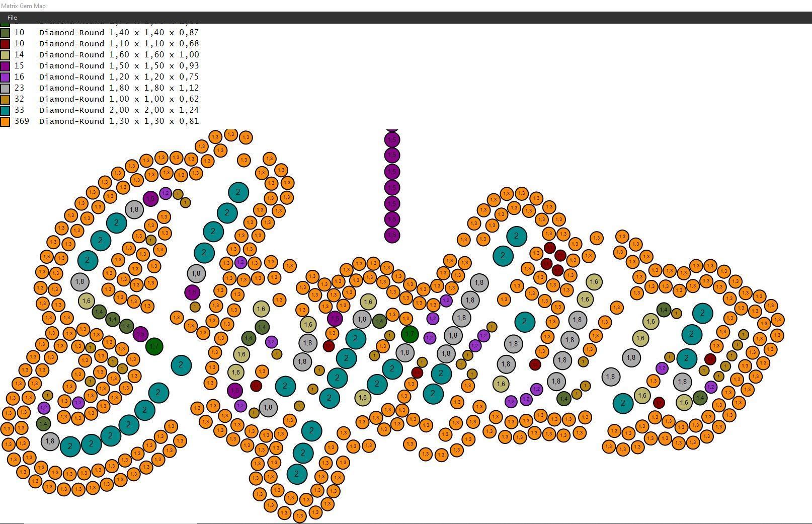
Task: Click legend text 'Diamond-Round 1,50 x 1,50 x 0,93'
Action: [x=119, y=66]
